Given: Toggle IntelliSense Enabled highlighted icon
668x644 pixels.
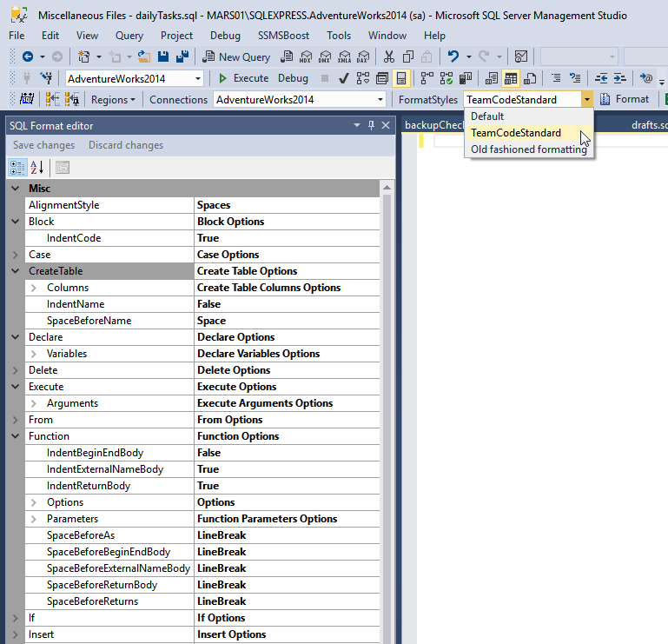Looking at the screenshot, I should tap(400, 78).
